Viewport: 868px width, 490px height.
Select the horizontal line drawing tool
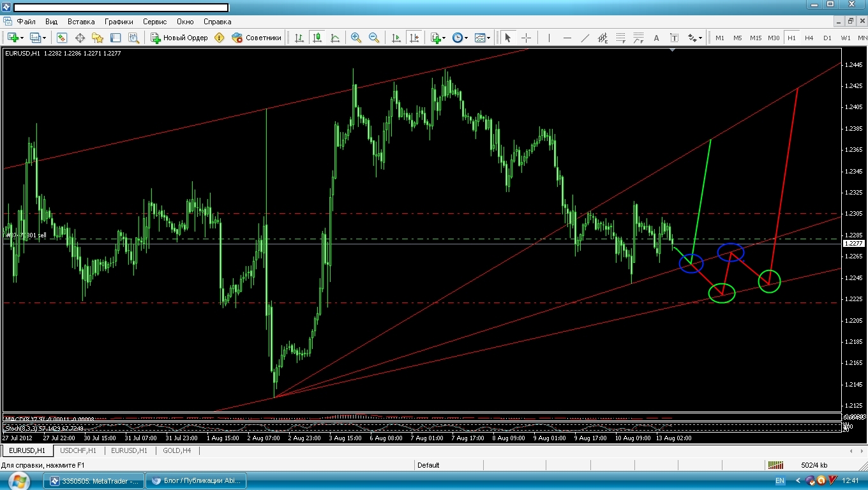(567, 38)
